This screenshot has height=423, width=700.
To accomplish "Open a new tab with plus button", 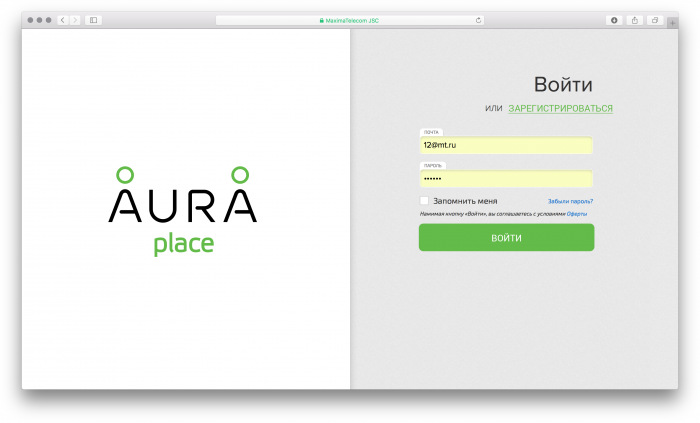I will click(x=672, y=23).
